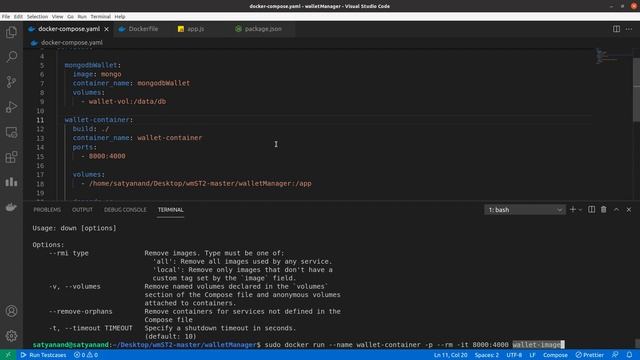Expand the new terminal launch profile arrow
This screenshot has width=640, height=360.
580,210
